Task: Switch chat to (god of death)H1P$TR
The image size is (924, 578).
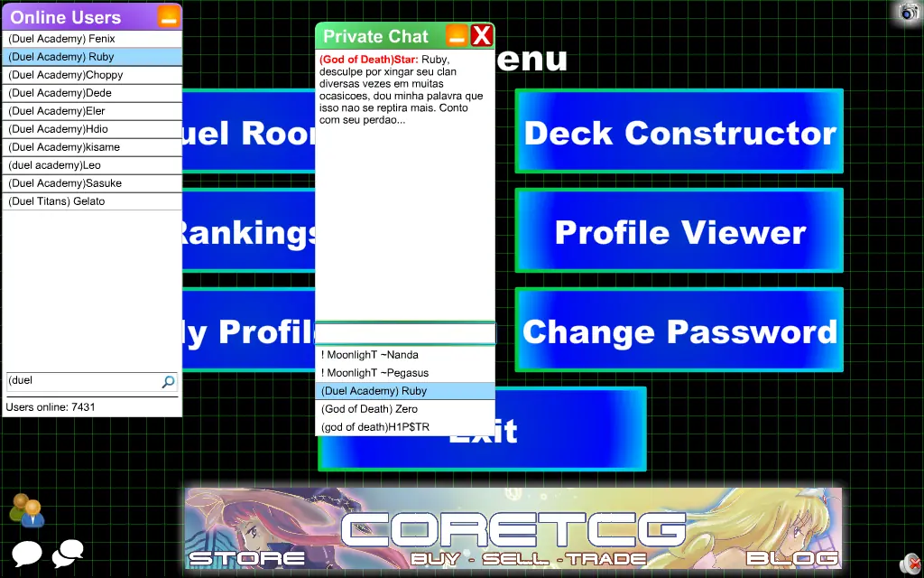Action: [x=405, y=427]
